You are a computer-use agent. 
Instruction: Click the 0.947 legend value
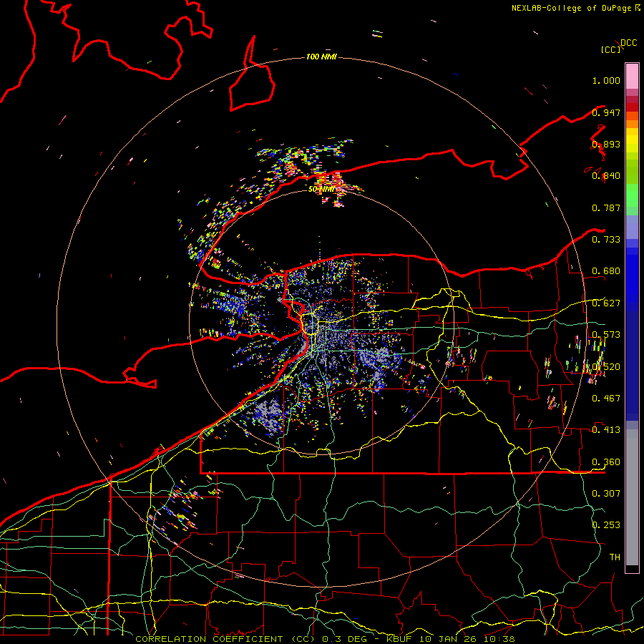point(606,112)
